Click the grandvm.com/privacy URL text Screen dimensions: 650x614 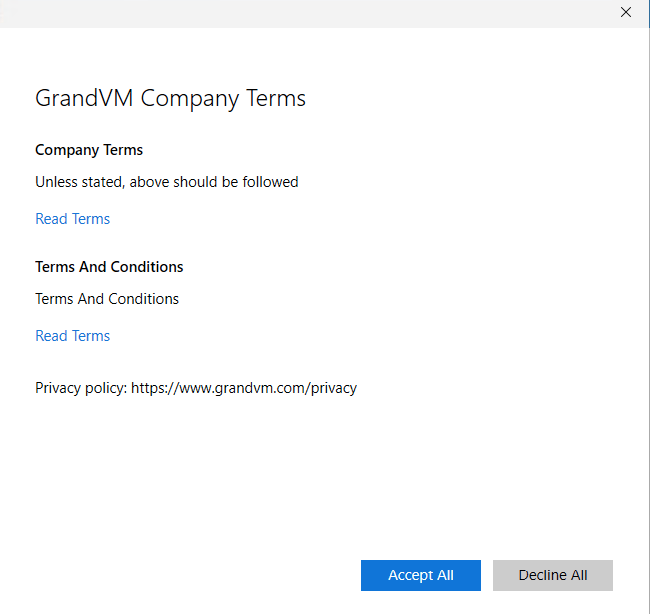click(243, 388)
